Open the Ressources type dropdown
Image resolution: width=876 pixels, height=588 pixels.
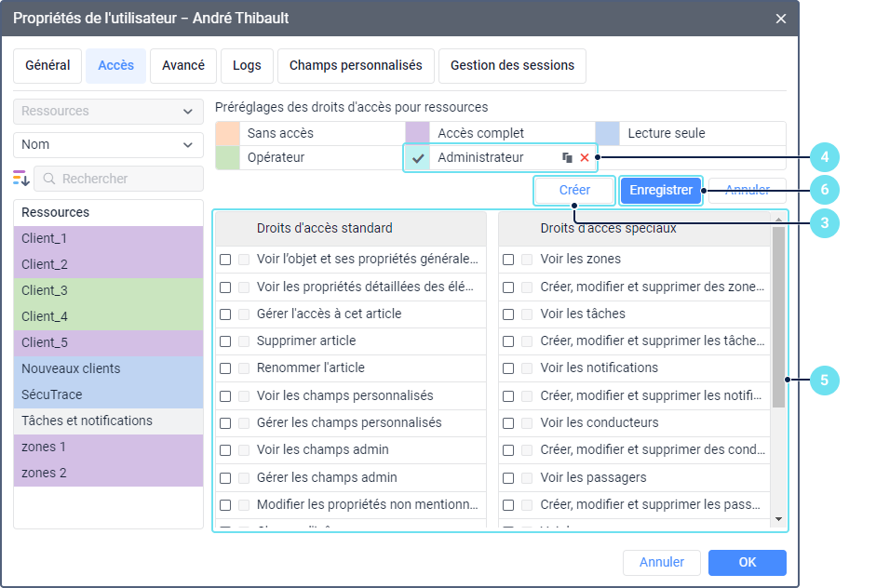(x=108, y=112)
